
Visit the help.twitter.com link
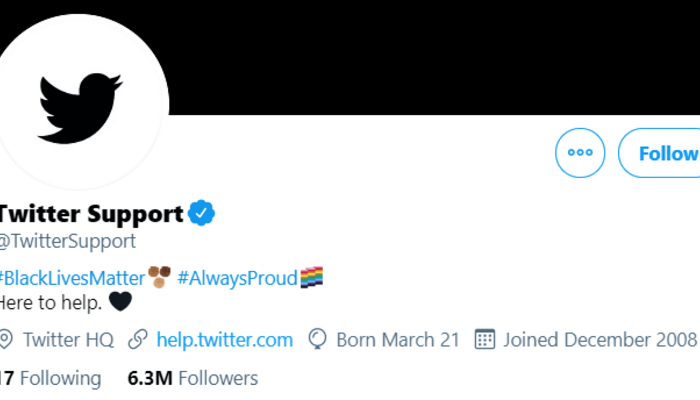click(x=225, y=339)
